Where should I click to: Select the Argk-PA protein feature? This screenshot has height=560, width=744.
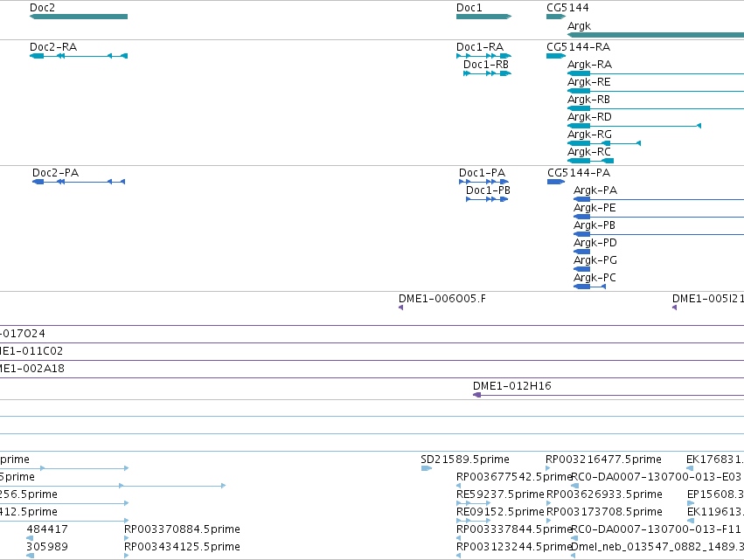pos(658,200)
